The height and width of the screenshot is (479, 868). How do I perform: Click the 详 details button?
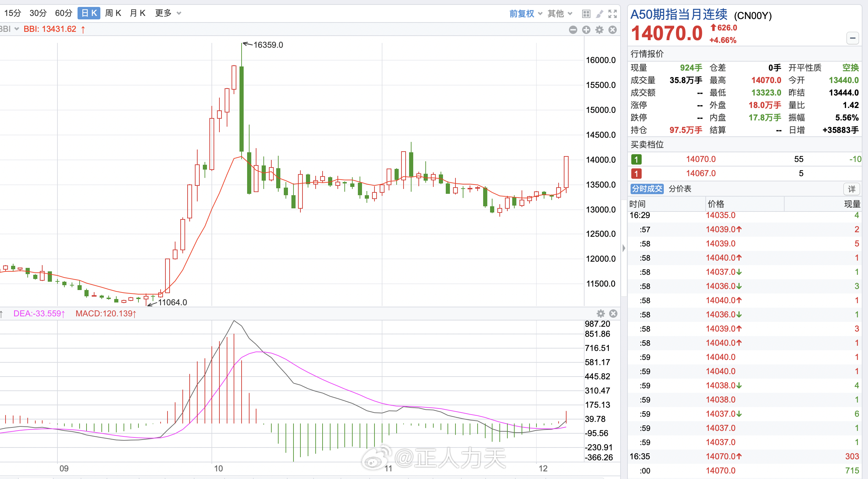[852, 189]
